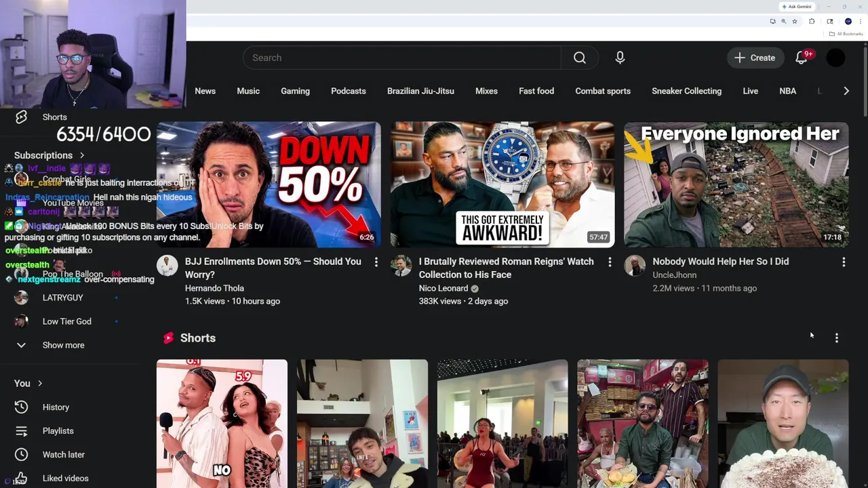The image size is (868, 488).
Task: Open the UncleJhonn channel name link
Action: (x=674, y=274)
